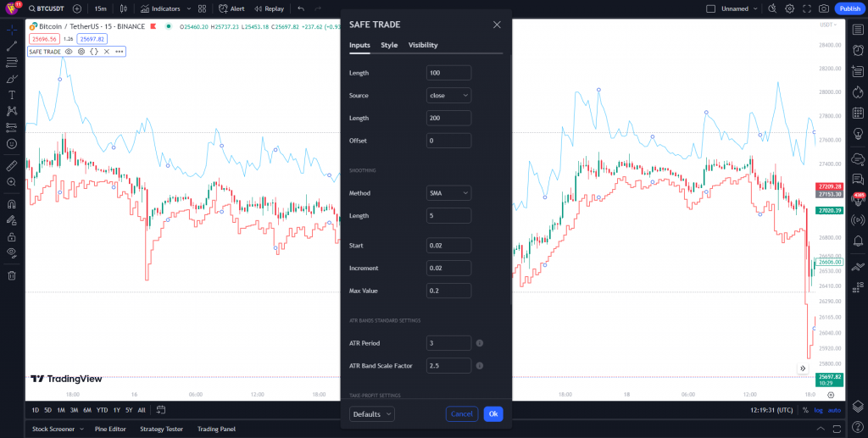The height and width of the screenshot is (438, 868).
Task: Open the 15m timeframe selector
Action: tap(100, 8)
